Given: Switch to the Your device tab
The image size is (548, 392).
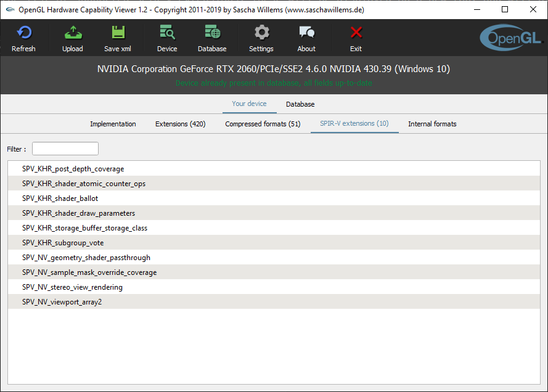Looking at the screenshot, I should click(249, 104).
